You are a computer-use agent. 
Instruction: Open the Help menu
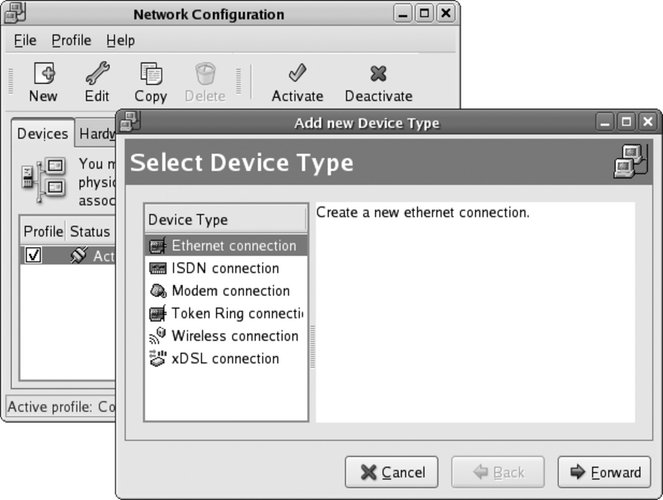pos(120,41)
